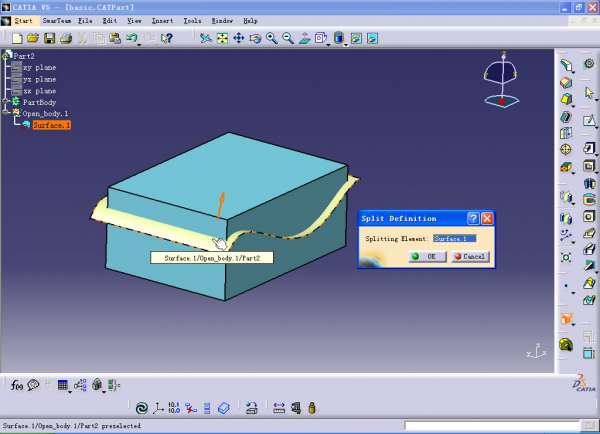Click the Zoom In magnifier icon
This screenshot has width=600, height=434.
[272, 39]
